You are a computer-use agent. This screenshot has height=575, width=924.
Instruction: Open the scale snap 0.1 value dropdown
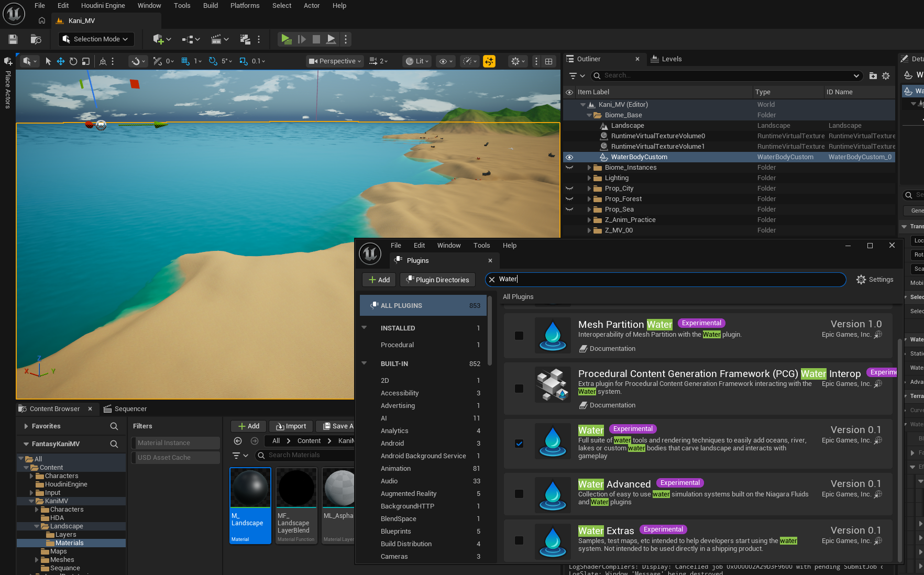tap(258, 61)
